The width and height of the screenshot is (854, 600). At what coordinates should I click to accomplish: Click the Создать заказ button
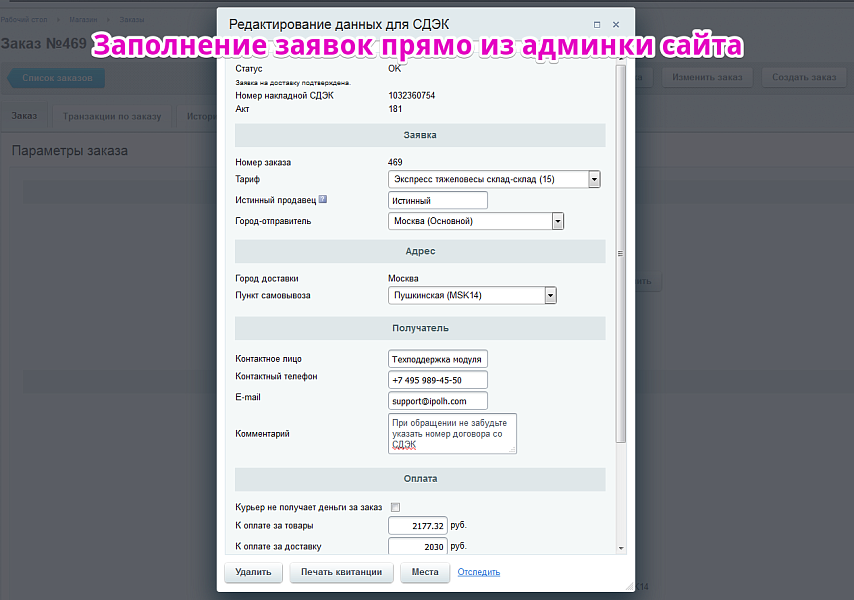point(803,76)
